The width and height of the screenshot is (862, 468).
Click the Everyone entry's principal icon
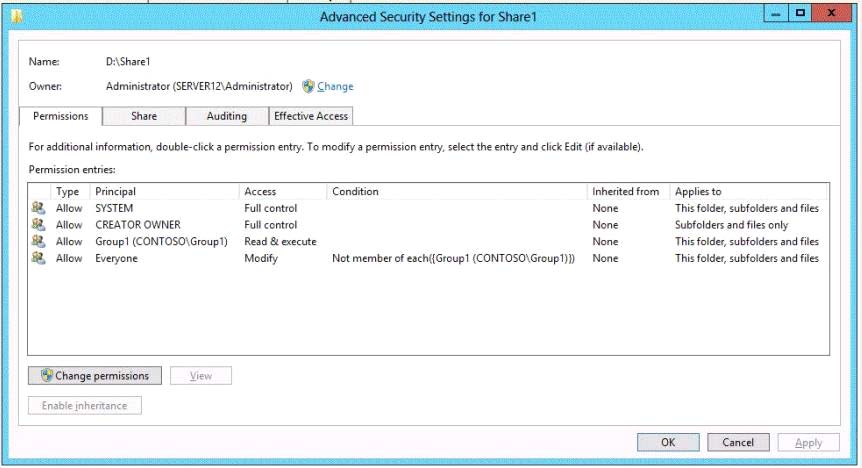tap(38, 258)
